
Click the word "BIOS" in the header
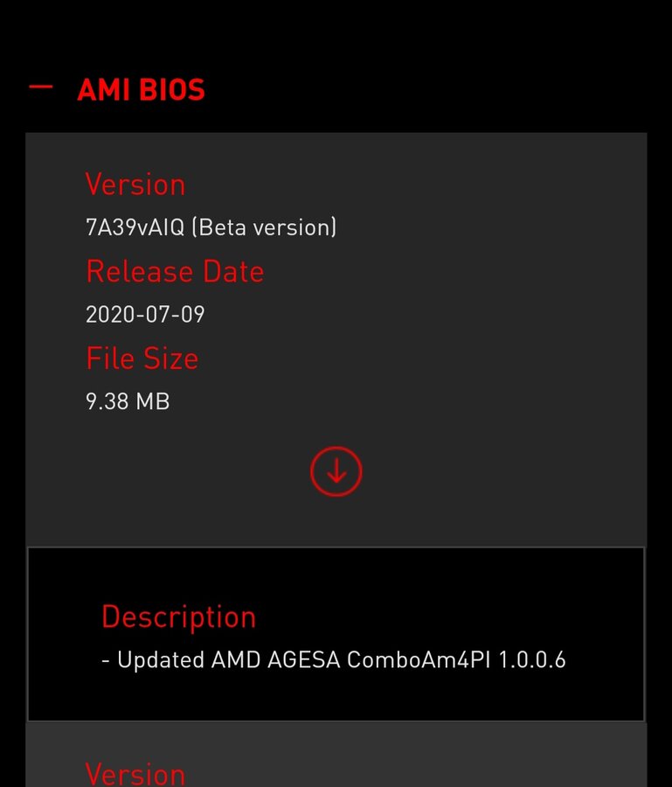pos(171,90)
